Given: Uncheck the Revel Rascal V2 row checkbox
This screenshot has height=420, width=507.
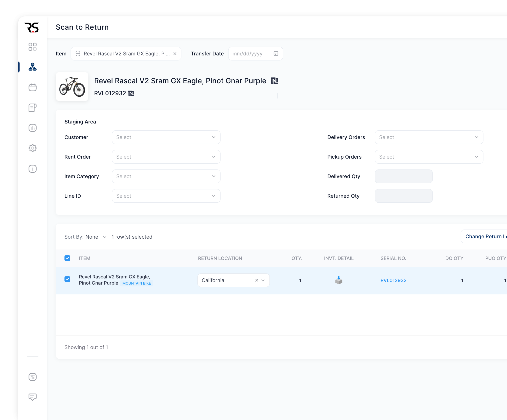Looking at the screenshot, I should (67, 279).
